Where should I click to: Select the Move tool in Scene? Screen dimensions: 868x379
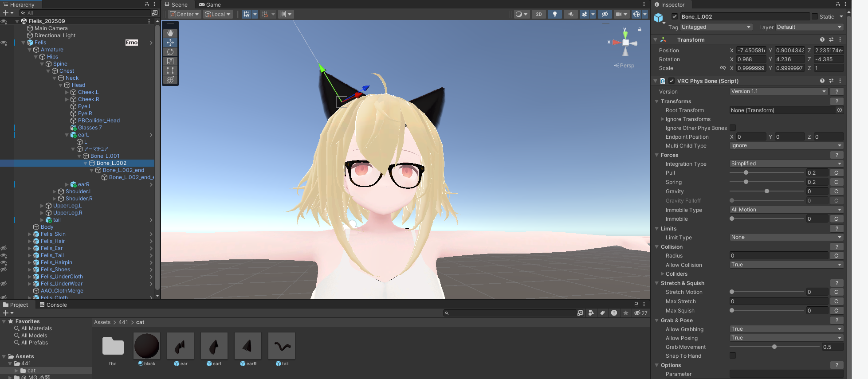click(x=170, y=43)
